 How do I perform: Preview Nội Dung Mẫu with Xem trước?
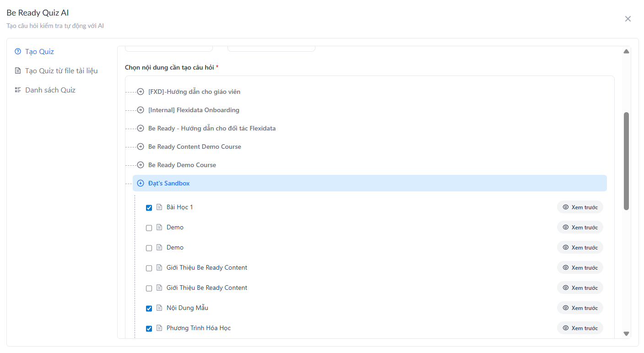[580, 308]
